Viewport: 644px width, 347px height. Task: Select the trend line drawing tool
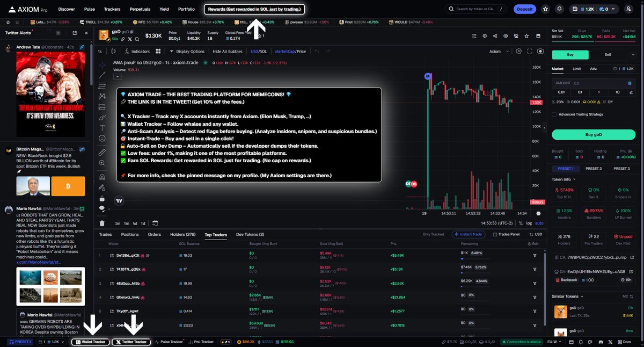point(102,75)
